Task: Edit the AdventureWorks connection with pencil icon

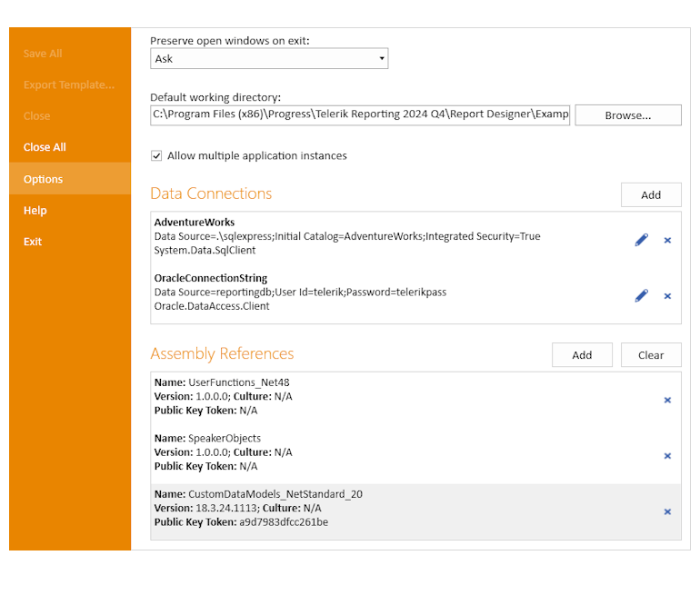Action: click(x=642, y=240)
